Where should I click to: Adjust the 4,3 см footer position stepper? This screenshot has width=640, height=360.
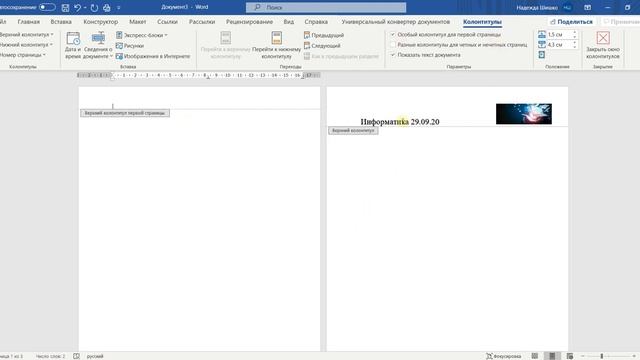click(575, 44)
